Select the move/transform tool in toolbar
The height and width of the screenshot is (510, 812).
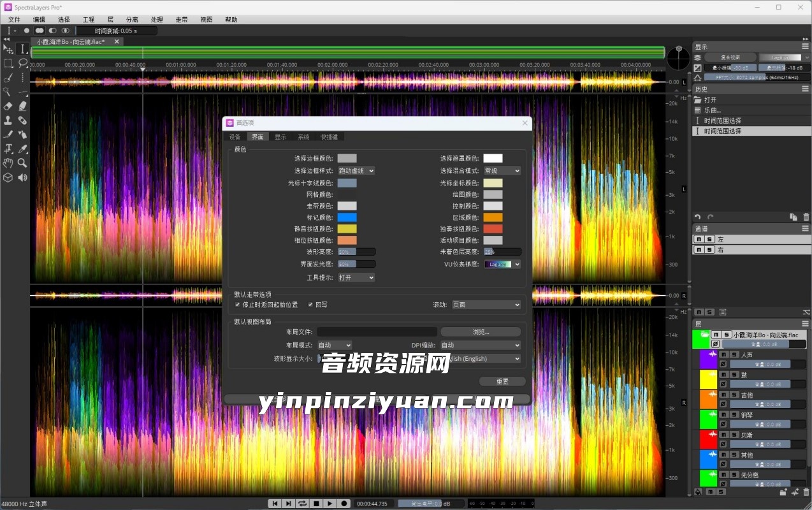(8, 49)
